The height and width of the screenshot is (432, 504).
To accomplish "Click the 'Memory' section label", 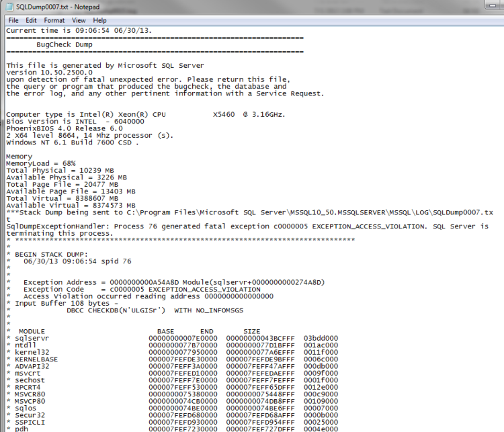I will pos(19,157).
